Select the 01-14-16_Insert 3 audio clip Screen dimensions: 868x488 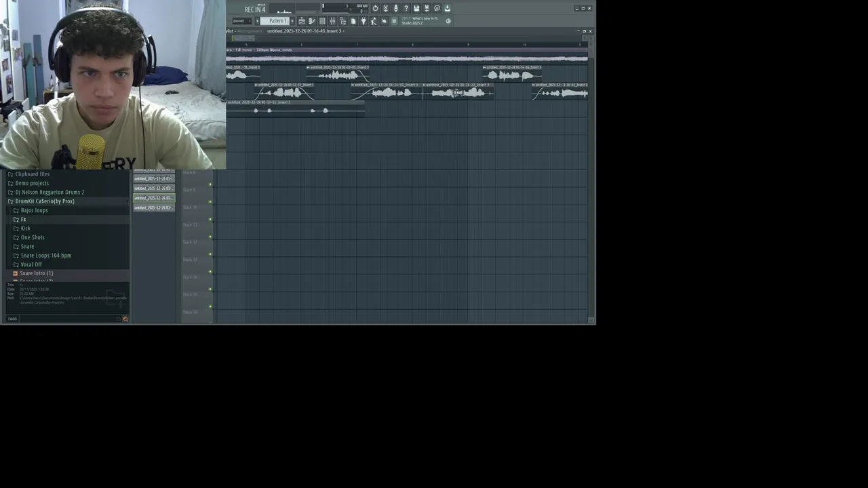(x=512, y=73)
